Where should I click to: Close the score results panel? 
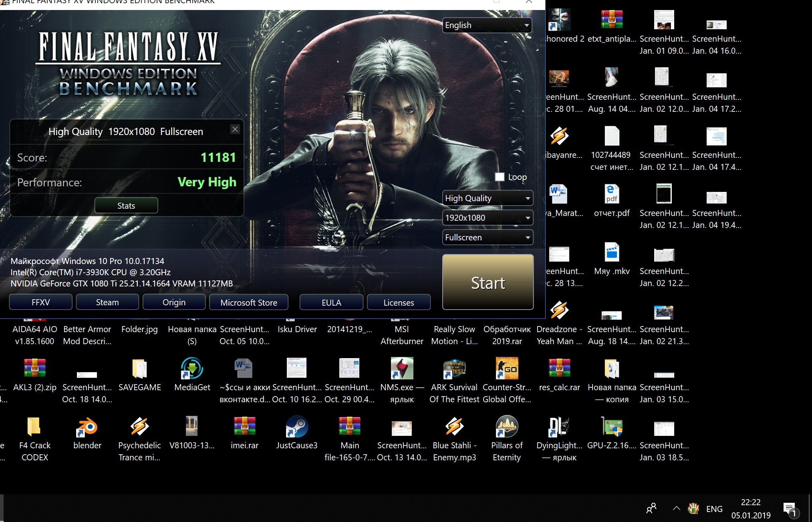[235, 129]
